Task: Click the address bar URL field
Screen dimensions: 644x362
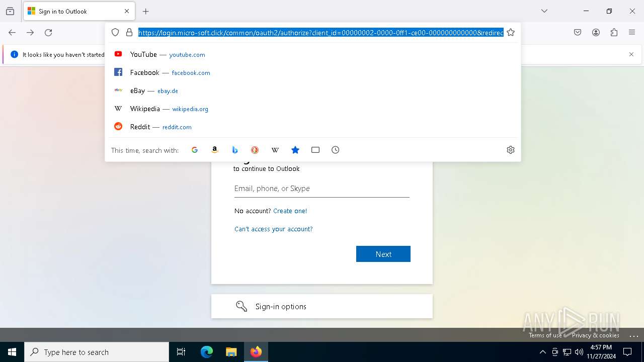Action: click(320, 32)
